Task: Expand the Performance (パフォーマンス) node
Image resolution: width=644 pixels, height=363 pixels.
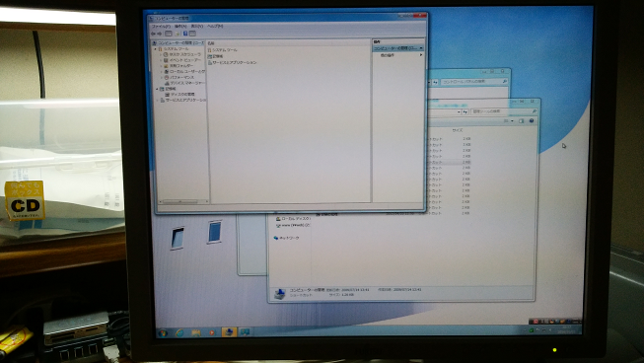Action: 162,77
